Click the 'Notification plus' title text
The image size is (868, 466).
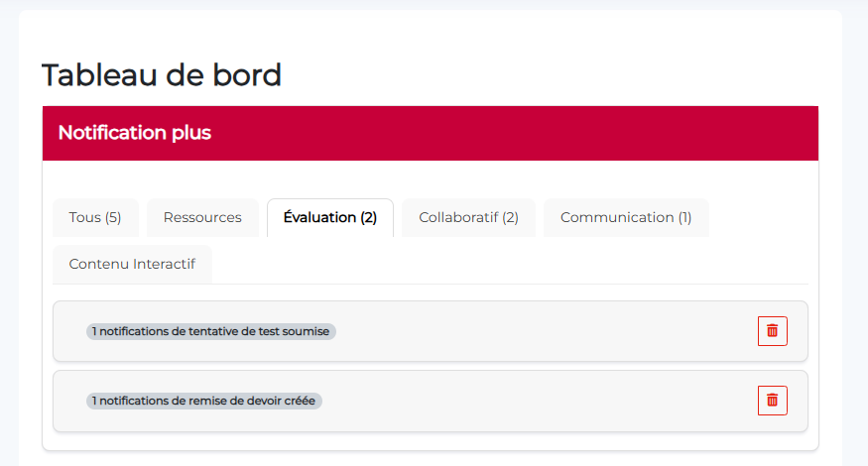(134, 133)
